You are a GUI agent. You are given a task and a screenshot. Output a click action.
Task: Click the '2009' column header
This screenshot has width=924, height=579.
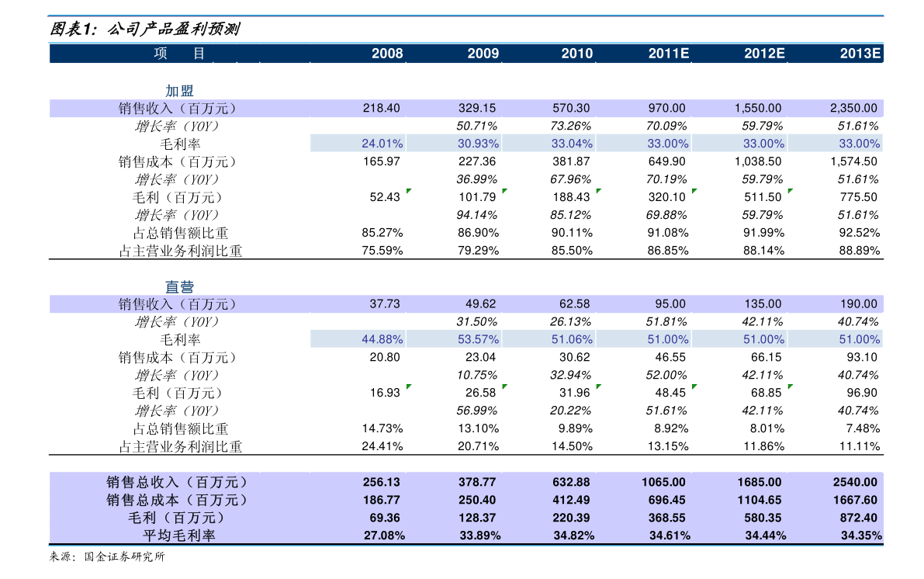coord(483,54)
